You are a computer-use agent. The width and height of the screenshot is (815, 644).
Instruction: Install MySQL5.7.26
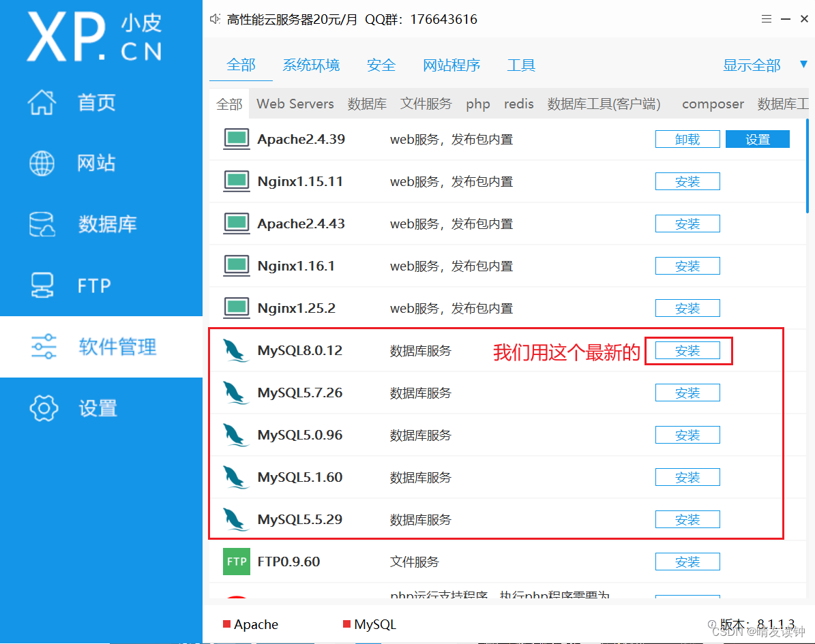687,393
